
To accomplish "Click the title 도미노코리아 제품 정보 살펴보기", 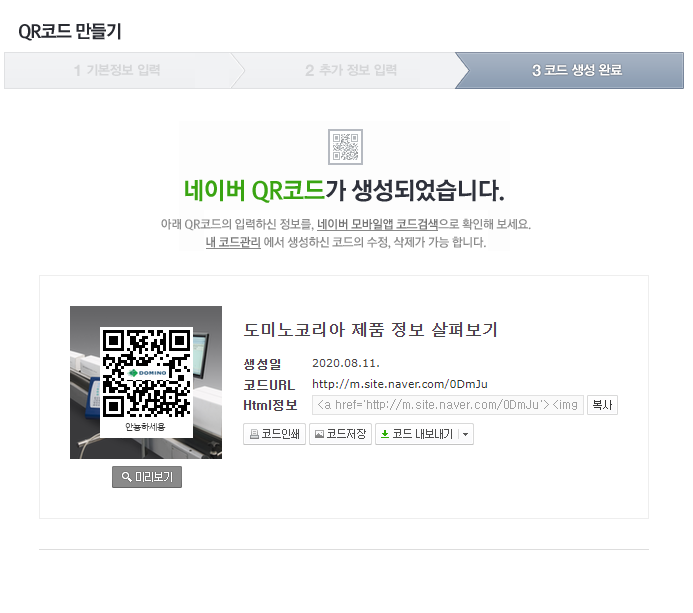I will point(370,330).
